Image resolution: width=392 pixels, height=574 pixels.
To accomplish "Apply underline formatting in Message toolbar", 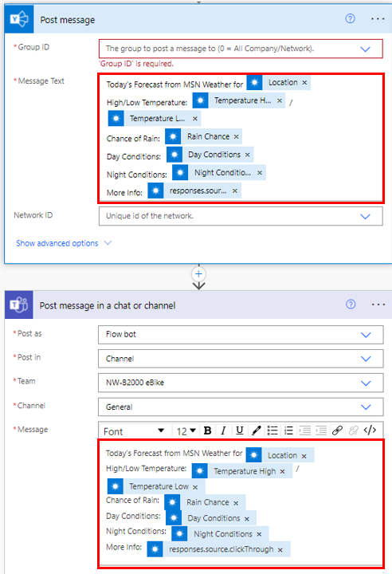I will [x=240, y=431].
